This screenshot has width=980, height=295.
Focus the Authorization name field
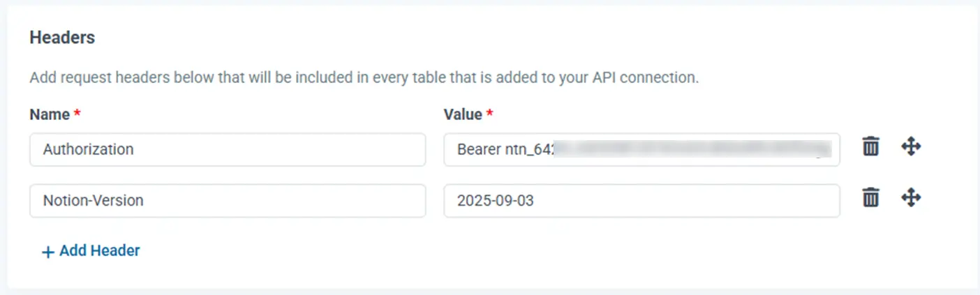(228, 149)
